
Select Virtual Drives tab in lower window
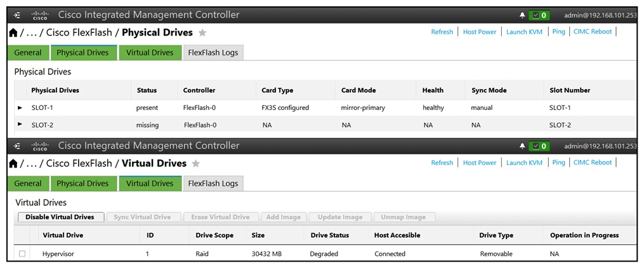(x=150, y=184)
